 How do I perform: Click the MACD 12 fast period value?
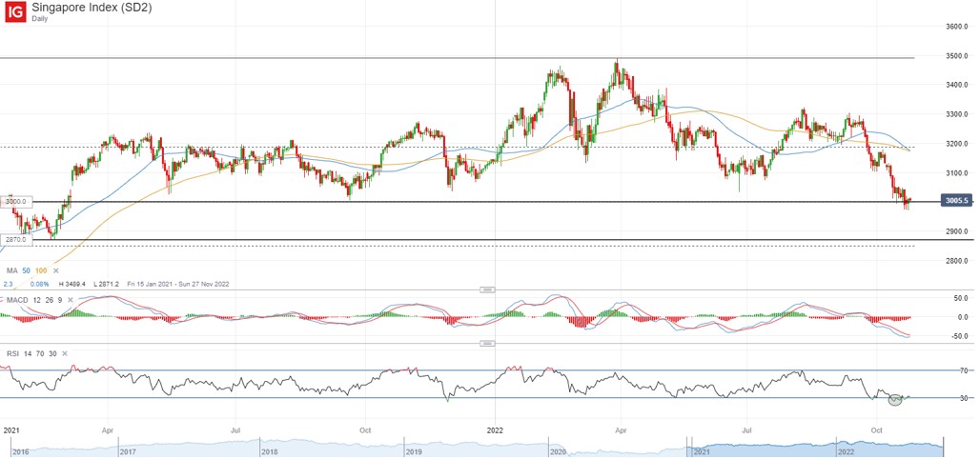pyautogui.click(x=36, y=300)
